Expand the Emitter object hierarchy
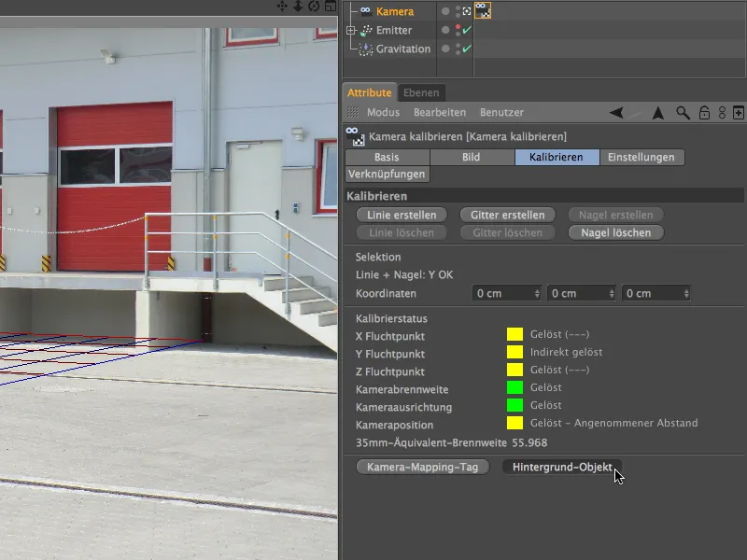Image resolution: width=747 pixels, height=560 pixels. (350, 29)
